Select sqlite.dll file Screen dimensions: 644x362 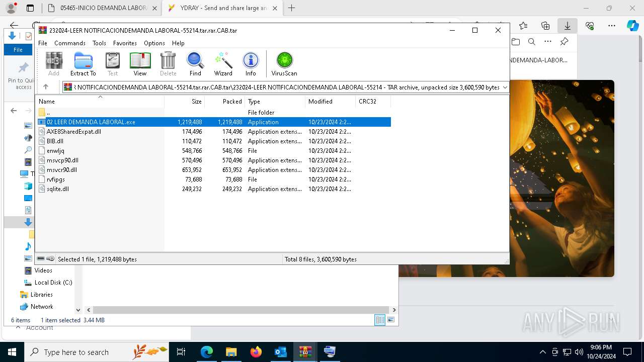213,189
